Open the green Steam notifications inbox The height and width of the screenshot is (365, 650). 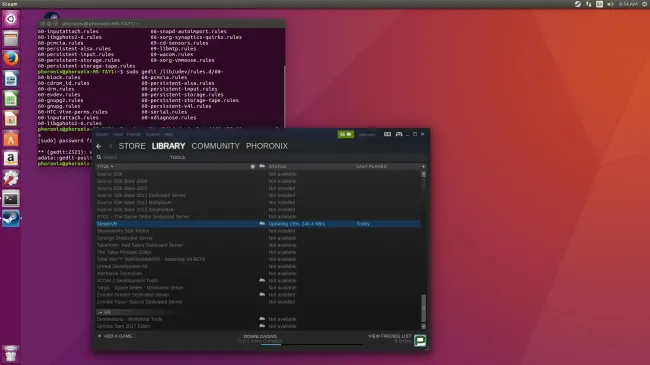point(345,134)
